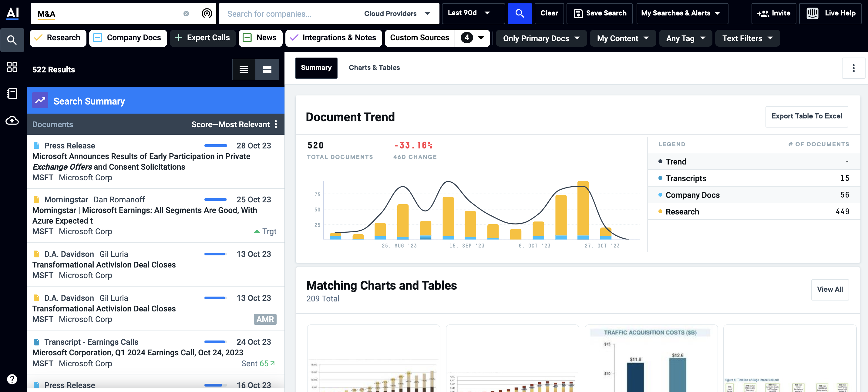Open the search sidebar icon

[x=12, y=40]
